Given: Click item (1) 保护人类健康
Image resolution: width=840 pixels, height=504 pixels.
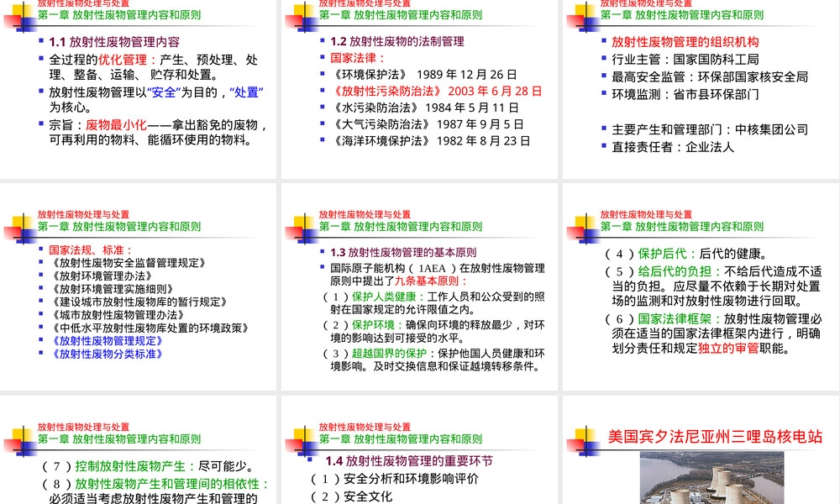Looking at the screenshot, I should (434, 302).
